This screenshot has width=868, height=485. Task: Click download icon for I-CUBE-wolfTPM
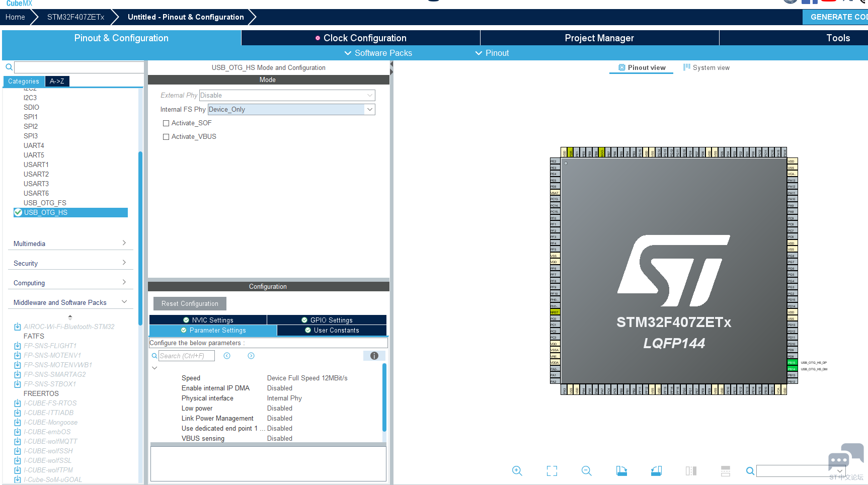point(18,470)
